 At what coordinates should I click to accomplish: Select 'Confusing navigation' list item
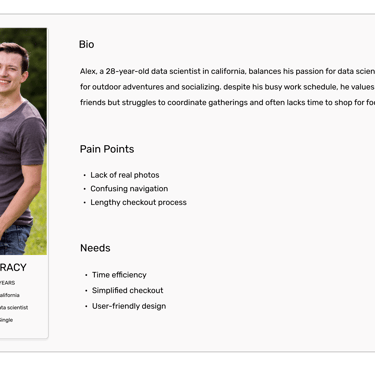(129, 189)
